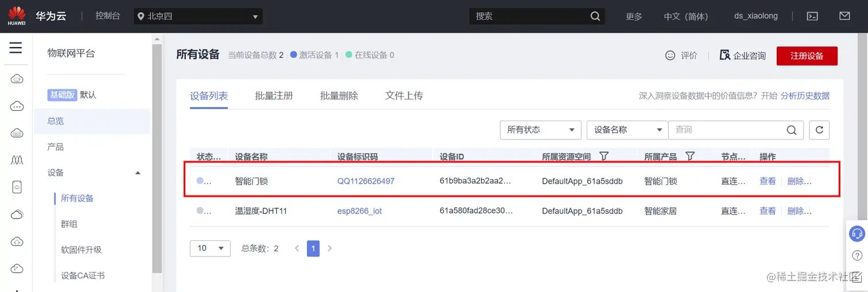868x292 pixels.
Task: Filter by 所属产品 funnel icon
Action: [x=690, y=156]
